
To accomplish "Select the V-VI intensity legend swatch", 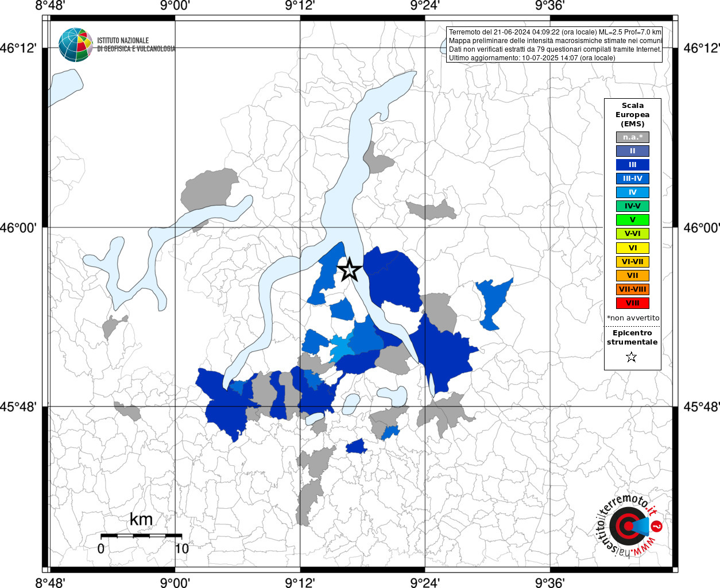I will coord(632,234).
